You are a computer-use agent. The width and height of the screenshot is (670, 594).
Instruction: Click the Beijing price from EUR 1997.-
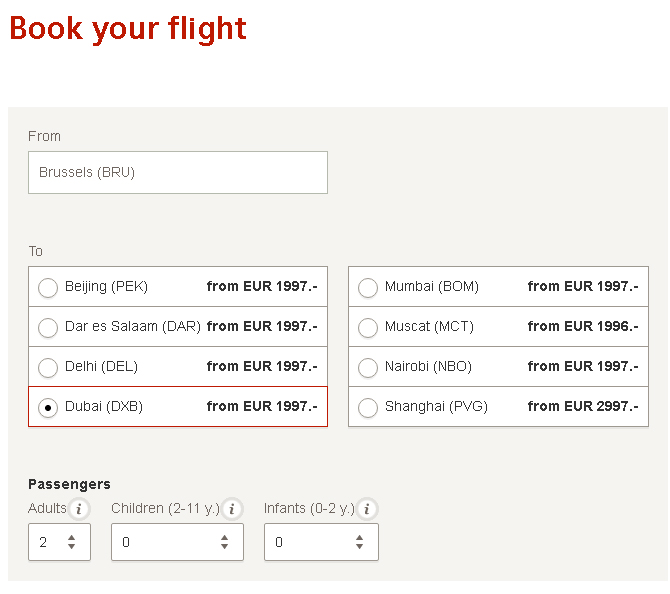[262, 287]
